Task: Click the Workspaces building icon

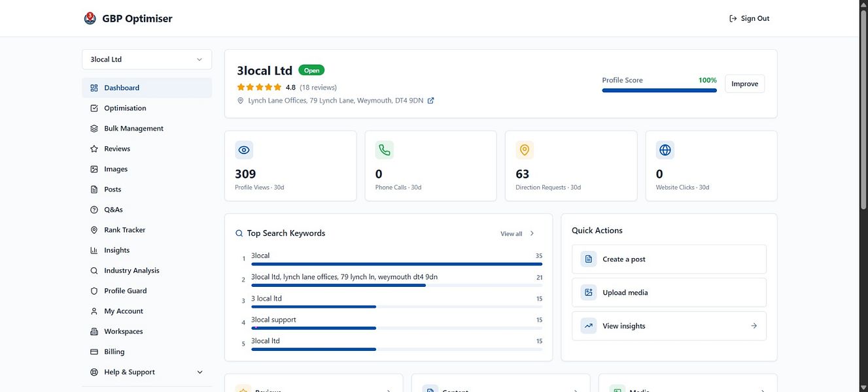Action: (94, 331)
